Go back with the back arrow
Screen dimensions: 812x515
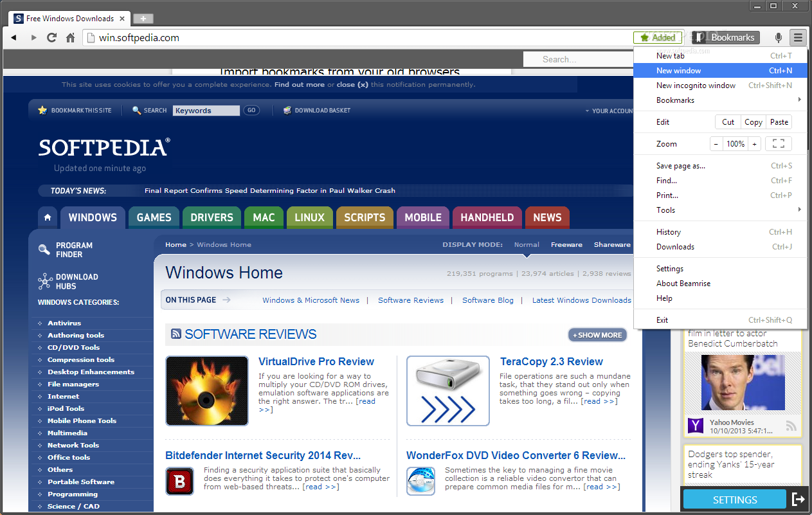click(x=14, y=38)
